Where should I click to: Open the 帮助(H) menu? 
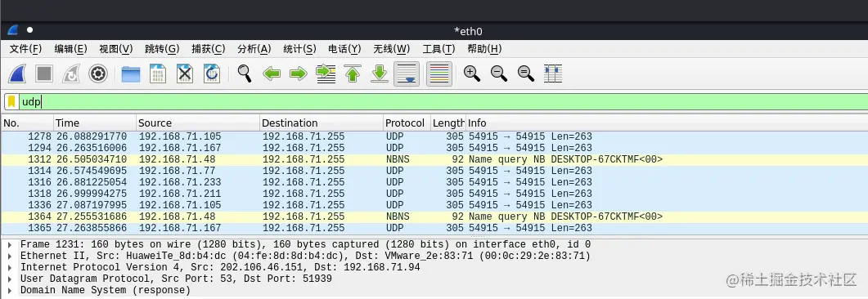point(484,49)
